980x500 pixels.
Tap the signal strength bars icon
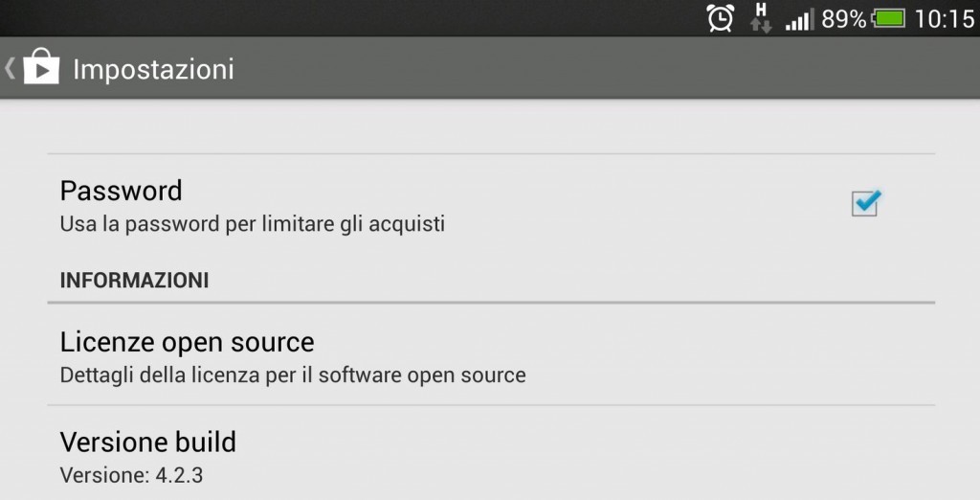pyautogui.click(x=800, y=20)
